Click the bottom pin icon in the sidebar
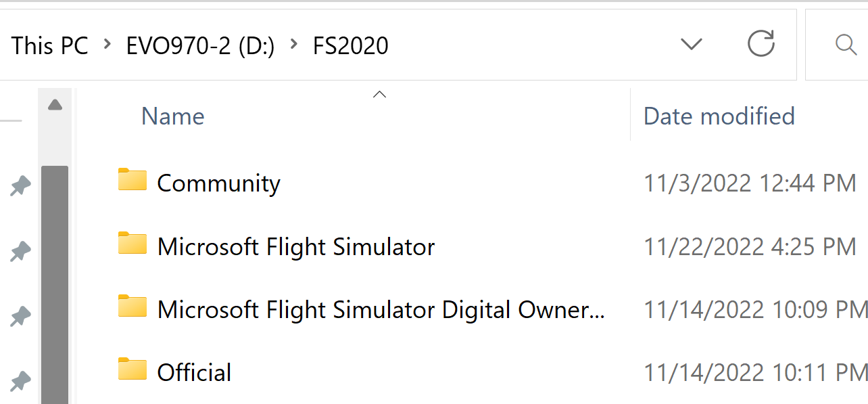The height and width of the screenshot is (404, 868). coord(20,381)
